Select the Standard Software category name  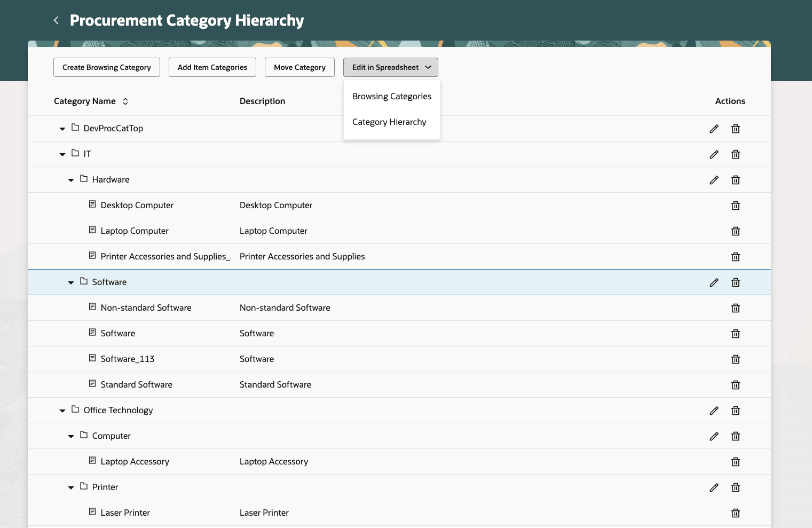click(137, 384)
